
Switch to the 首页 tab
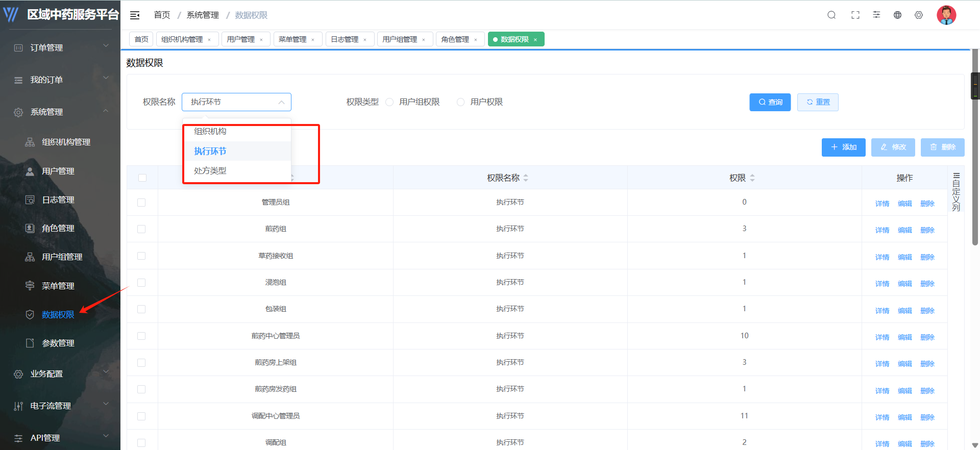(141, 39)
